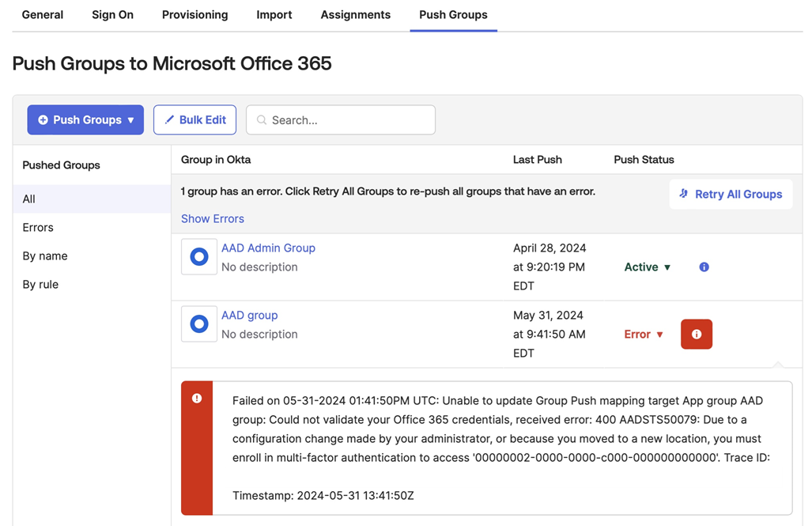The height and width of the screenshot is (526, 812).
Task: Show Errors for pushed groups
Action: (212, 218)
